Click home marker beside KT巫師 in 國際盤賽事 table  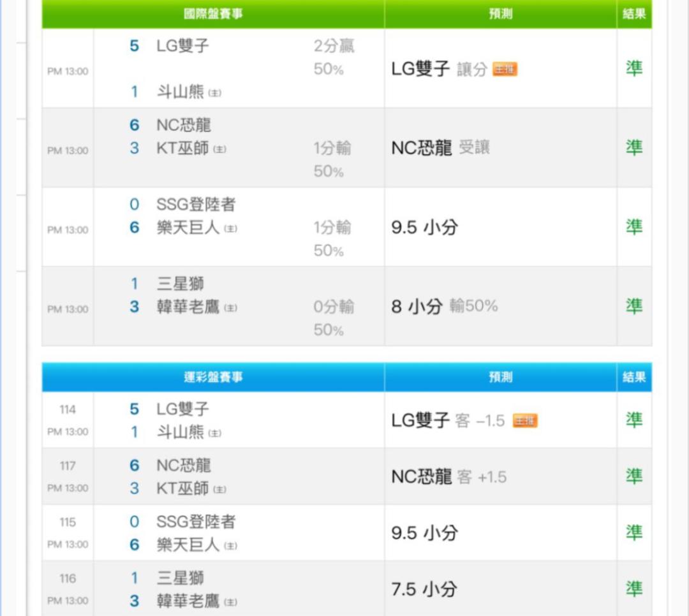tap(219, 149)
